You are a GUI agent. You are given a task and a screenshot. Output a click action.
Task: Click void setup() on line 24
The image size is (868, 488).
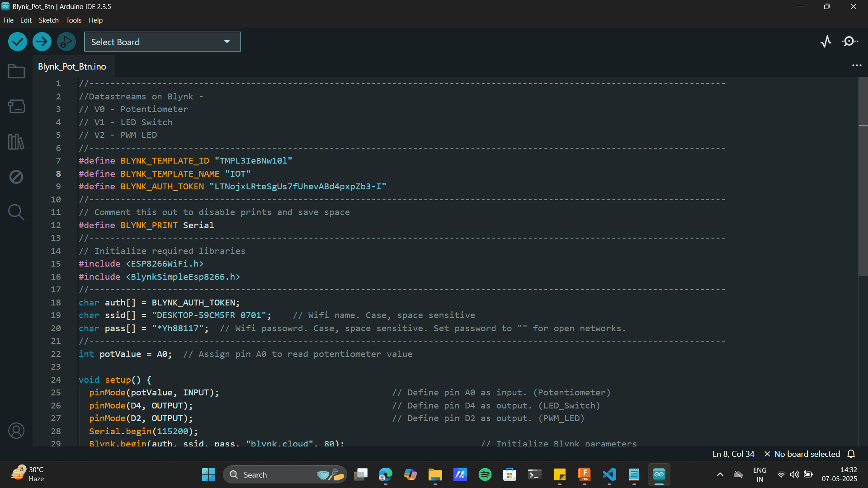pyautogui.click(x=110, y=380)
